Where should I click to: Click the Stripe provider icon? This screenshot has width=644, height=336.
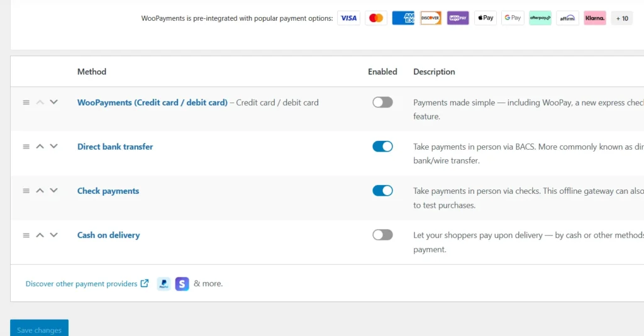tap(182, 284)
